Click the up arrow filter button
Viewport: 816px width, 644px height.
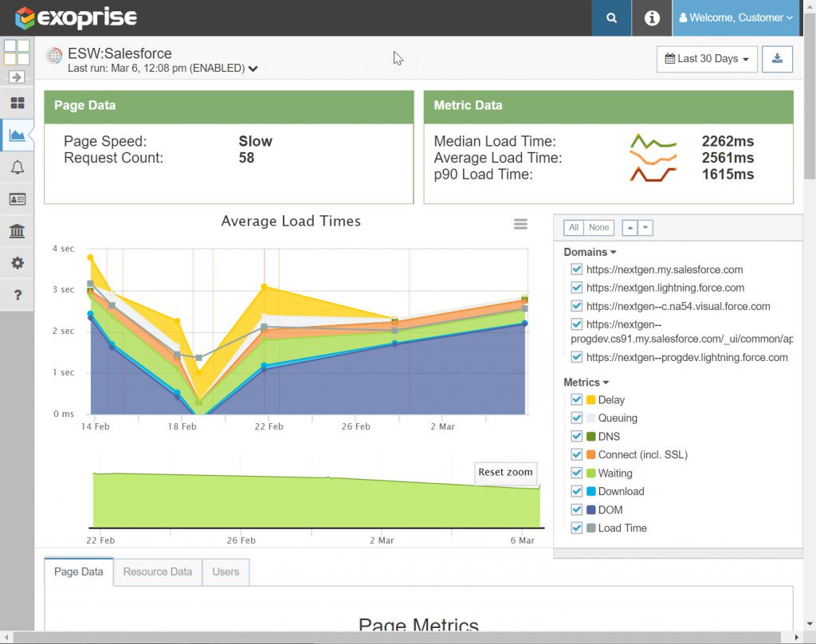coord(630,227)
